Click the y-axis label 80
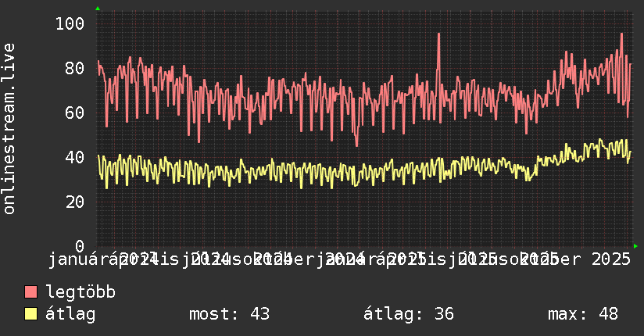 [x=75, y=68]
